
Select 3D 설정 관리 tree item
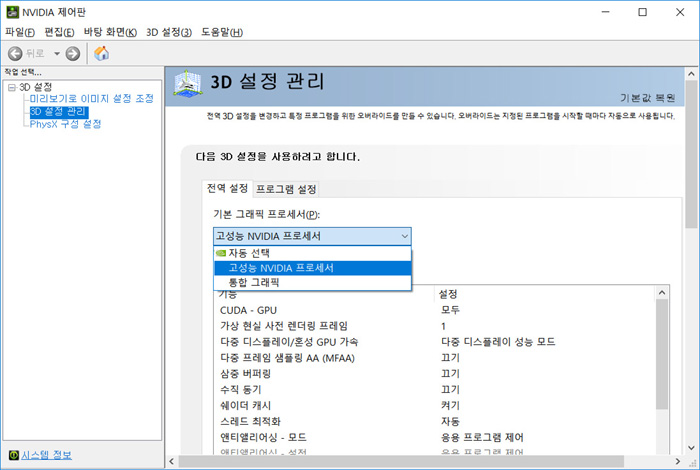point(59,112)
